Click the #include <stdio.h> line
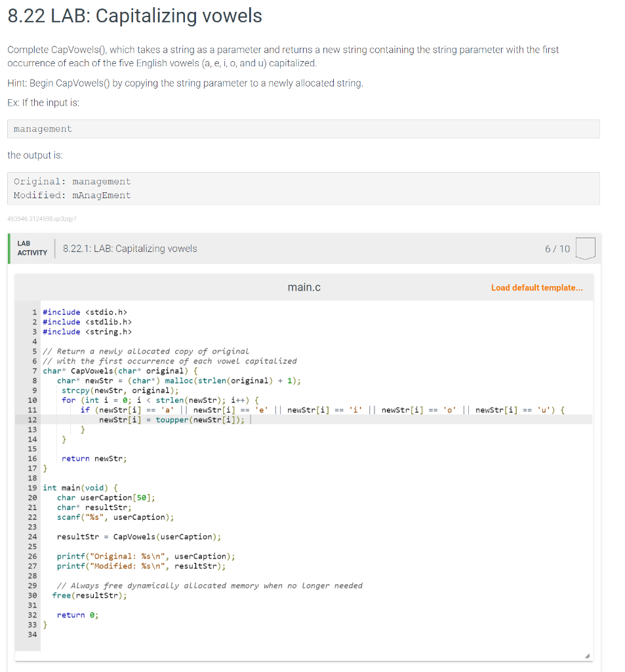625x672 pixels. 84,312
